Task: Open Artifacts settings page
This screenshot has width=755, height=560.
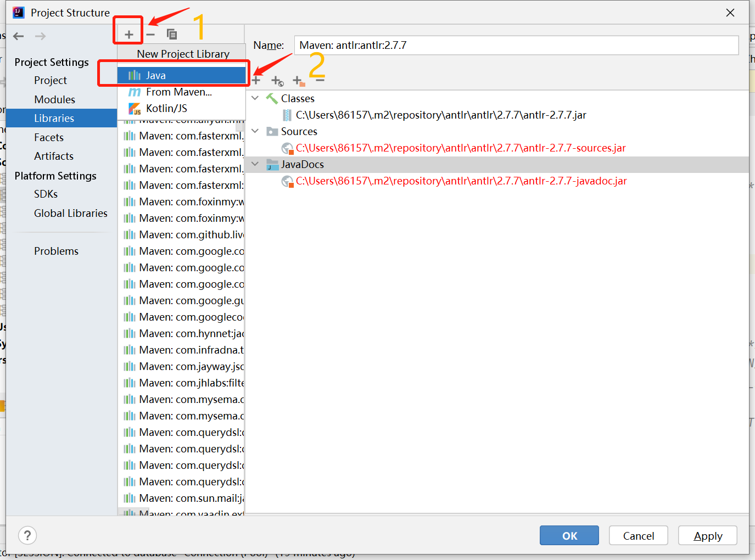Action: (54, 156)
